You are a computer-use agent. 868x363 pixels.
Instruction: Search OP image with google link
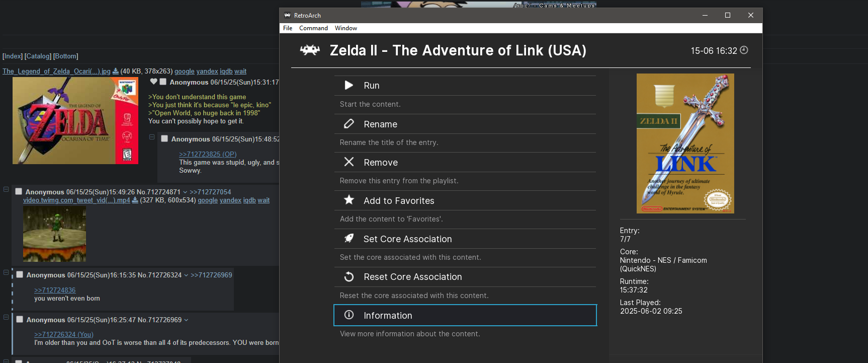click(x=184, y=71)
